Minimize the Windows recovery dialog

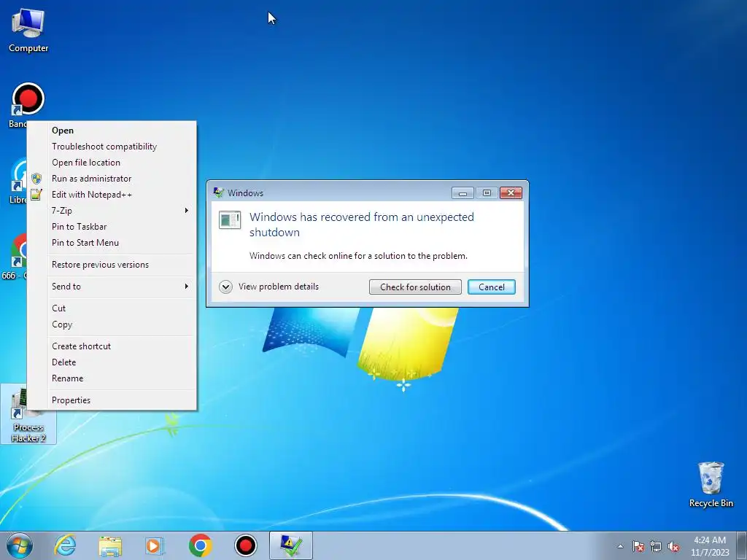coord(462,192)
